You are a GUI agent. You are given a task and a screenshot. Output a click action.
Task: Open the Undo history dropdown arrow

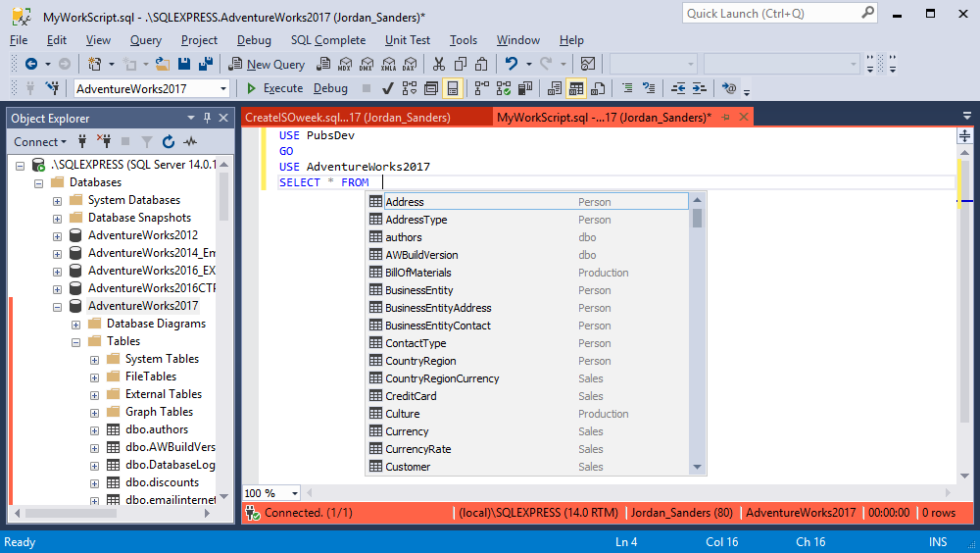coord(529,64)
